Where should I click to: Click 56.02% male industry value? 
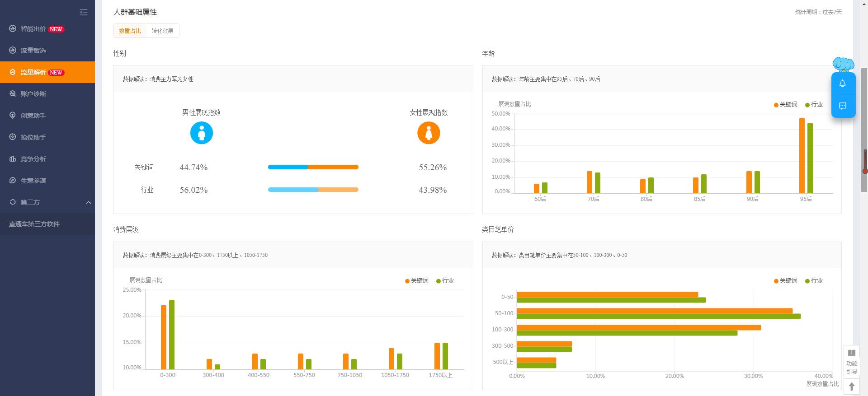coord(193,190)
